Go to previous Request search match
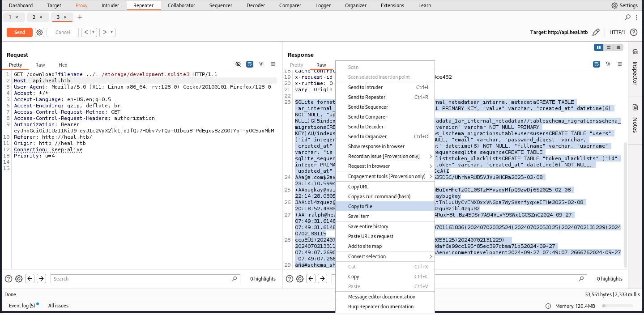Screen dimensions: 644x315 click(30, 279)
